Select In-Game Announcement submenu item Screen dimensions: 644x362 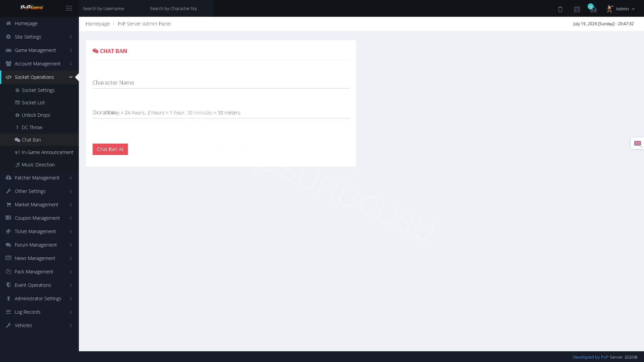coord(39,152)
